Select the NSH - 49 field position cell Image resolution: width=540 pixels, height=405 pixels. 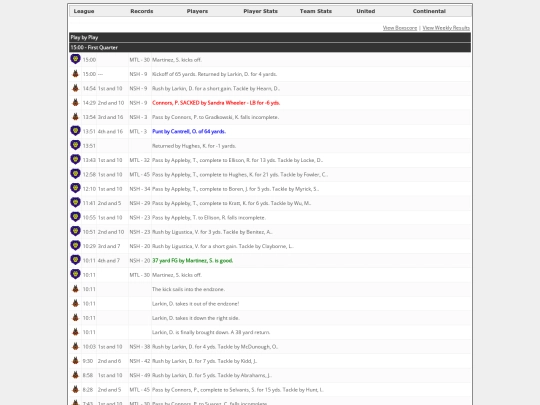tap(139, 375)
